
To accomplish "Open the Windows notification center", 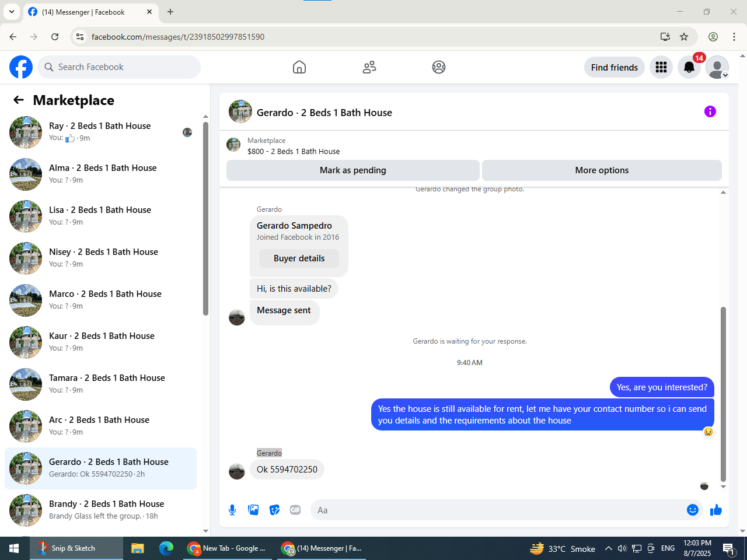I will tap(729, 548).
